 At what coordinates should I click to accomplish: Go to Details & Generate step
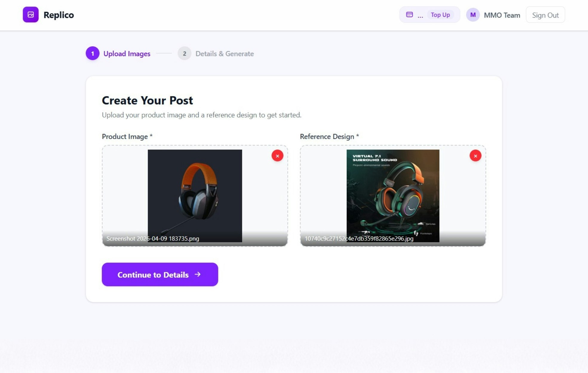click(x=224, y=54)
